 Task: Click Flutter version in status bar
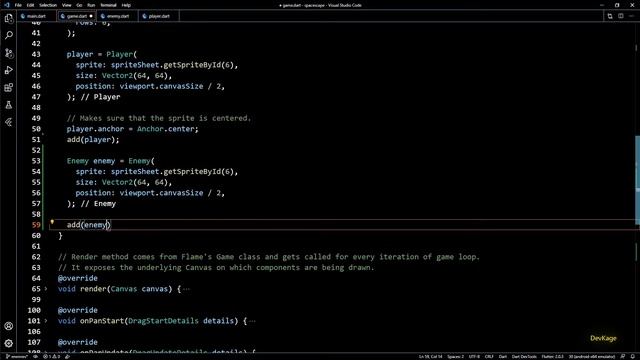[553, 357]
